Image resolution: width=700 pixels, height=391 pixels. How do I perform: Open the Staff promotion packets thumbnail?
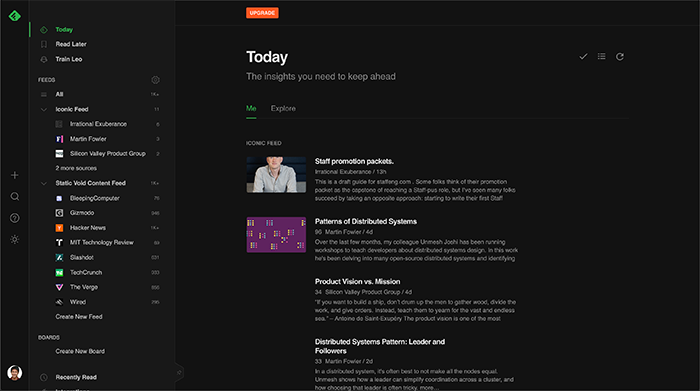pos(276,175)
